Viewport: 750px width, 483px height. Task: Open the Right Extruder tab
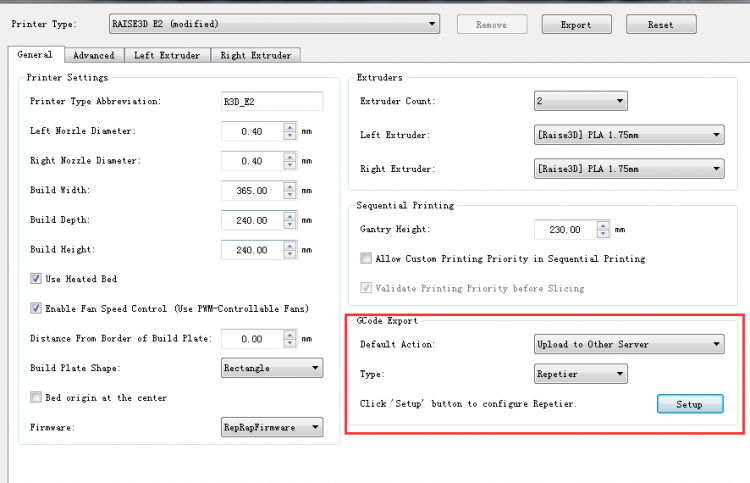pos(256,55)
